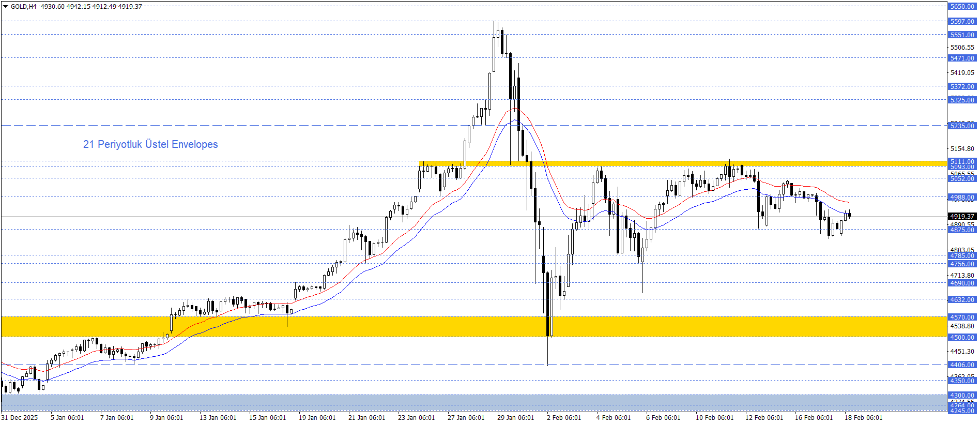
Task: Click the 5235.00 price level label
Action: pos(962,126)
